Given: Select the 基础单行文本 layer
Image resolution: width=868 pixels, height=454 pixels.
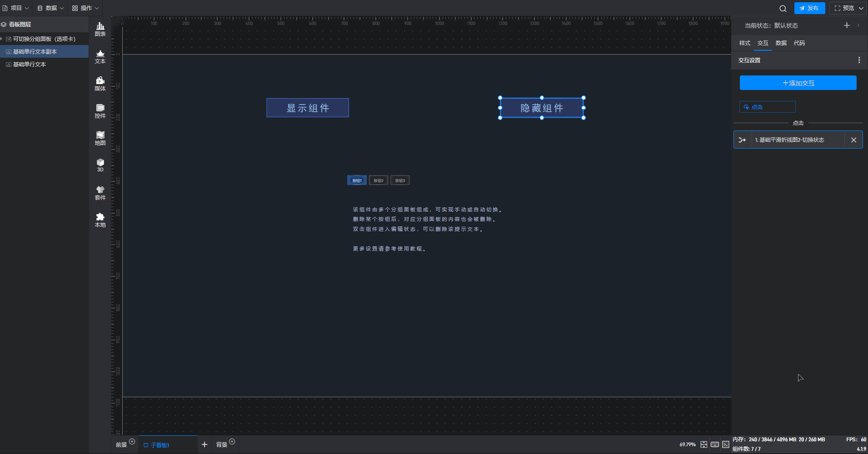Looking at the screenshot, I should 44,65.
